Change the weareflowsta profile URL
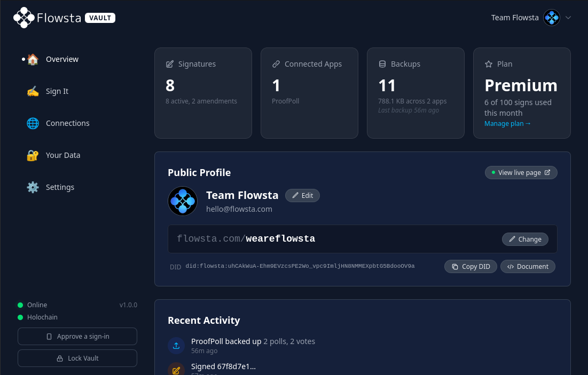 click(525, 240)
